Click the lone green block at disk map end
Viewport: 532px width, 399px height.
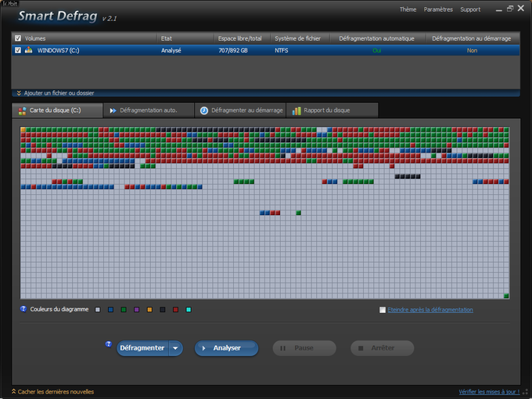(x=506, y=296)
